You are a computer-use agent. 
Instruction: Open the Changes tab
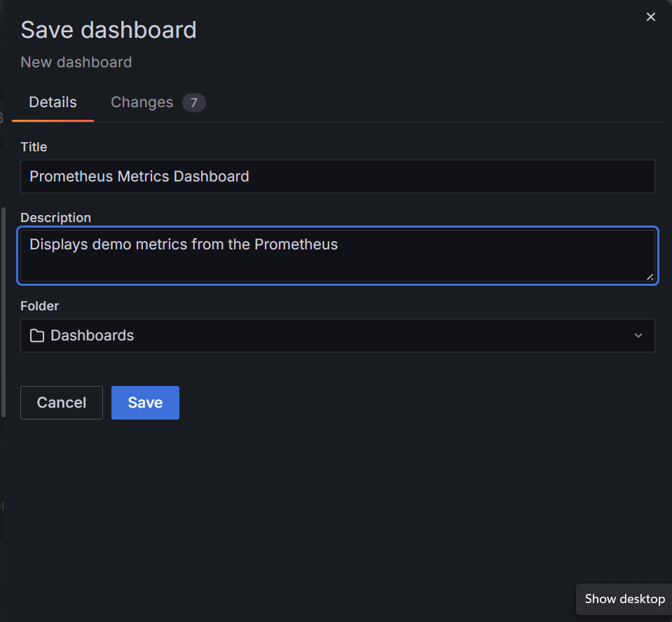point(158,102)
